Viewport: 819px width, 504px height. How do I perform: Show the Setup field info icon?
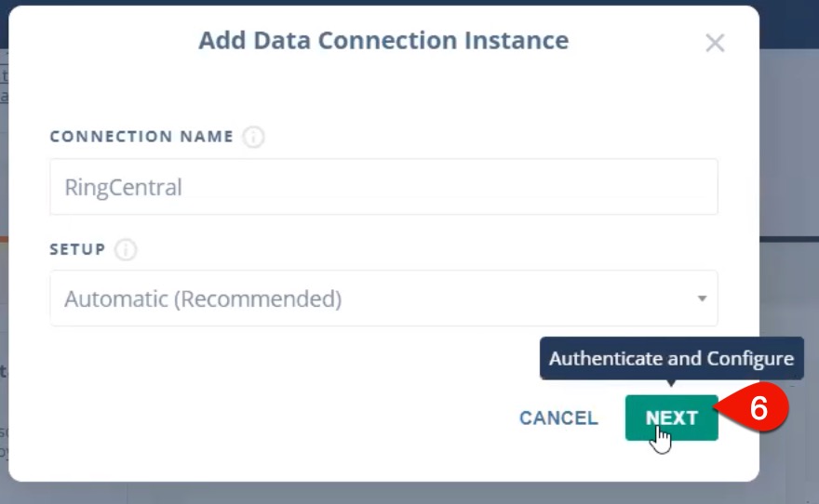[126, 249]
